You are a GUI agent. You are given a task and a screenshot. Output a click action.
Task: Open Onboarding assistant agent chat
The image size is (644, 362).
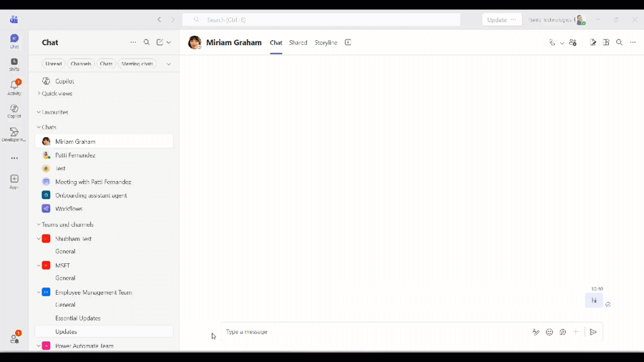[x=104, y=195]
